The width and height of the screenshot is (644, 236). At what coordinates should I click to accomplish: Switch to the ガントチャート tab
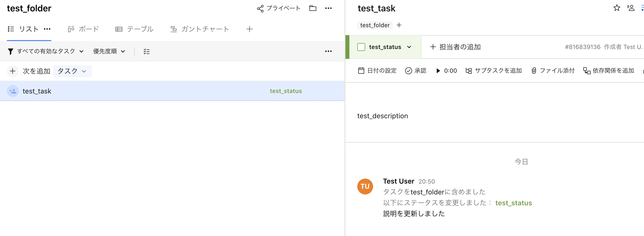[200, 29]
